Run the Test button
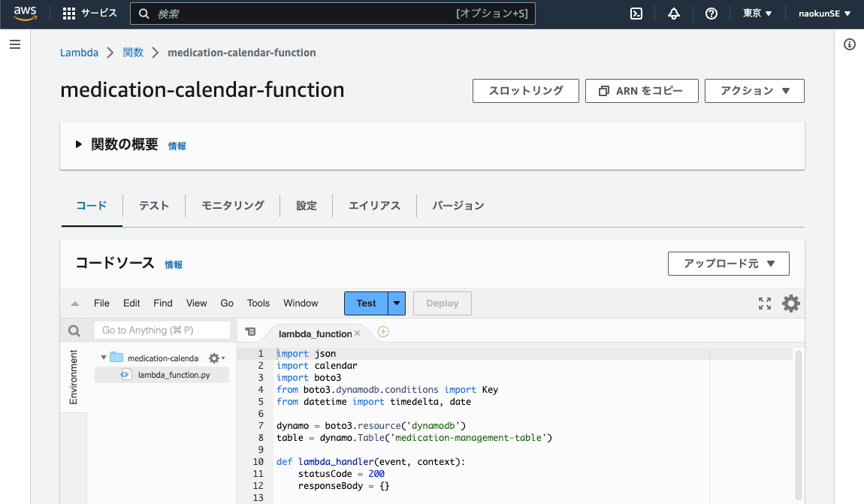Screen dimensions: 864x504 (x=366, y=303)
